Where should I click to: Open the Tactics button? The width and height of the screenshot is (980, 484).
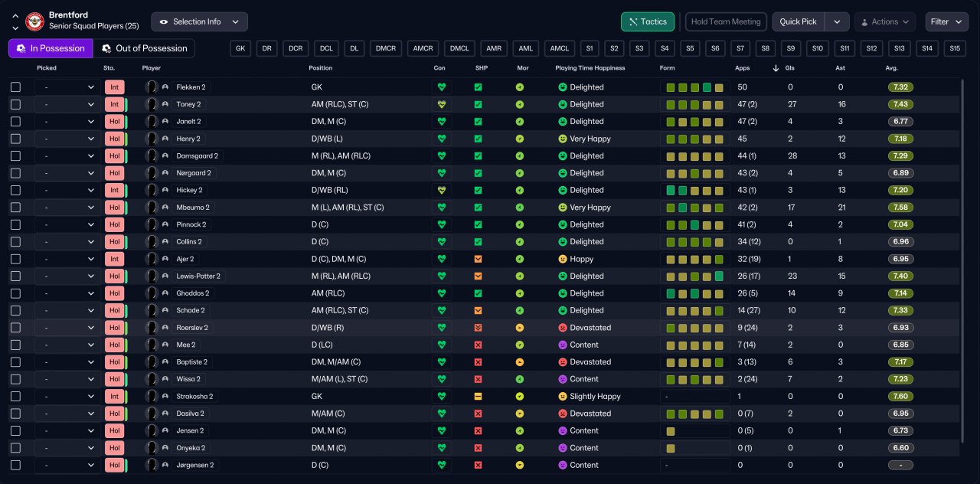point(648,21)
